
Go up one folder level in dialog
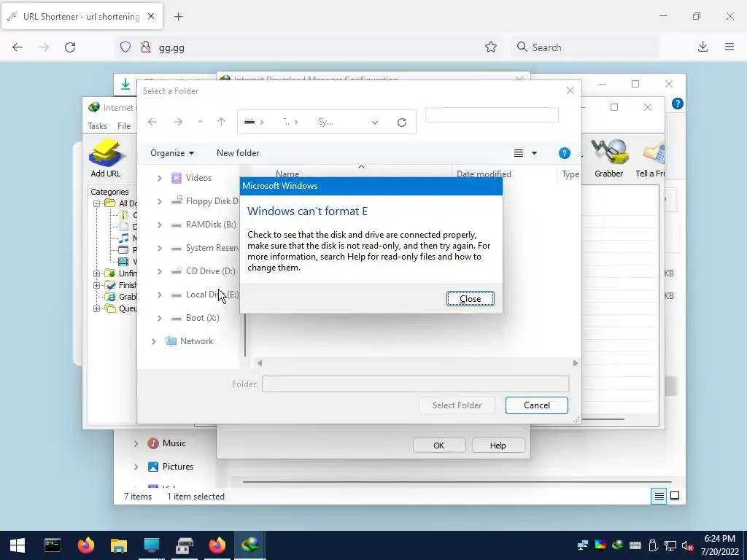coord(221,122)
